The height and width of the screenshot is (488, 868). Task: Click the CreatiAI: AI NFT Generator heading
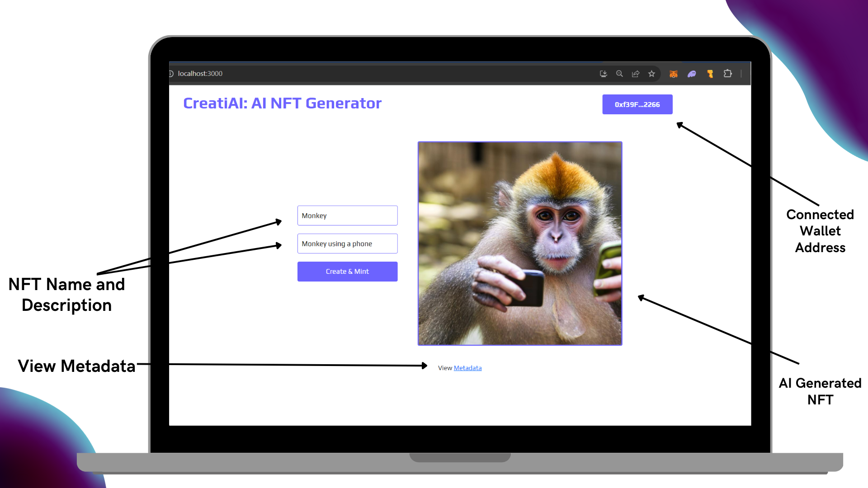click(282, 103)
